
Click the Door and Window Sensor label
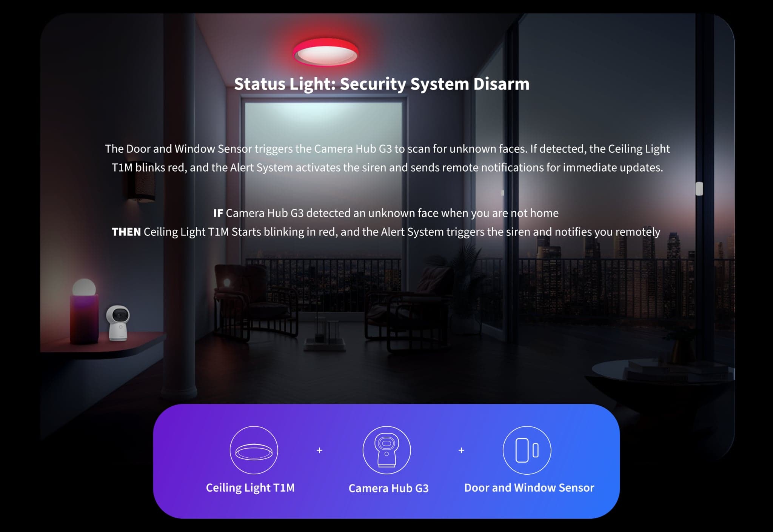(529, 487)
